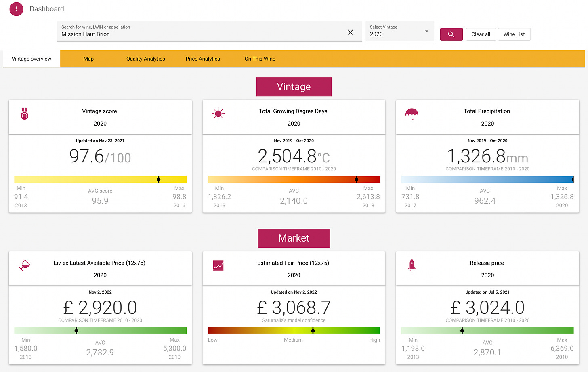The image size is (588, 372).
Task: Click the Saturnalia's model confidence label
Action: (294, 320)
